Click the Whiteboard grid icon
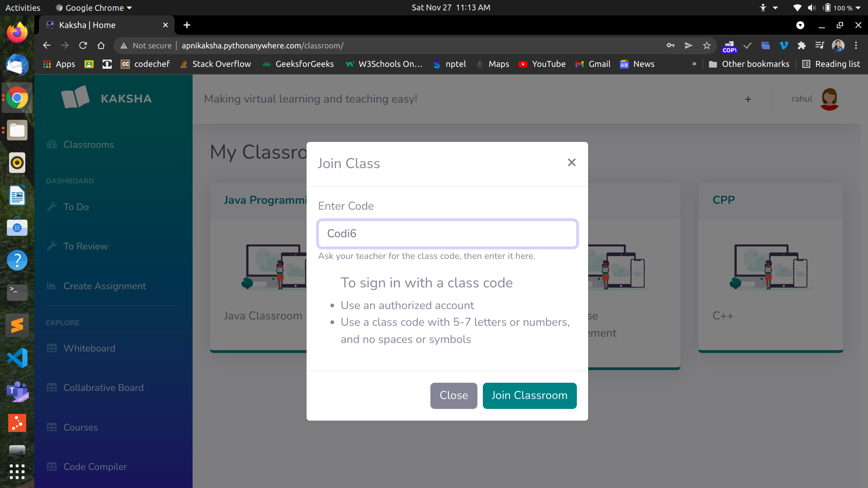Screen dimensions: 868x488 [52, 348]
